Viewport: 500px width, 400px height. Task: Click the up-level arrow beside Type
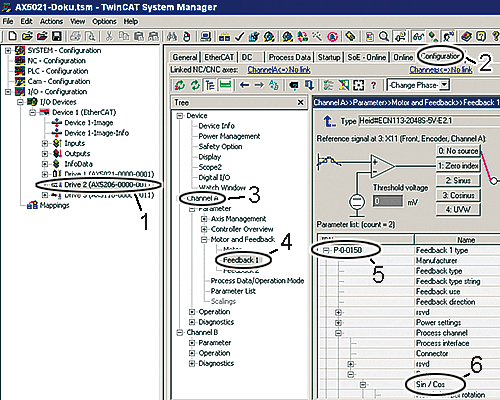click(x=329, y=121)
